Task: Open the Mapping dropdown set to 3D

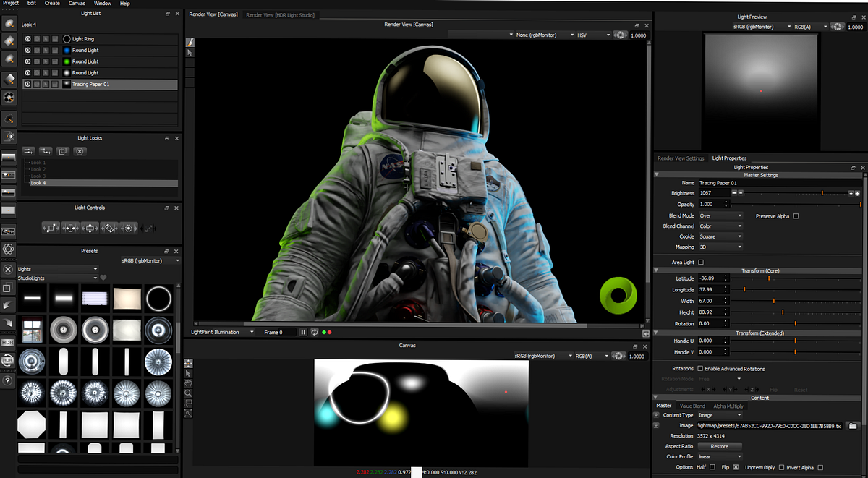Action: [x=720, y=247]
